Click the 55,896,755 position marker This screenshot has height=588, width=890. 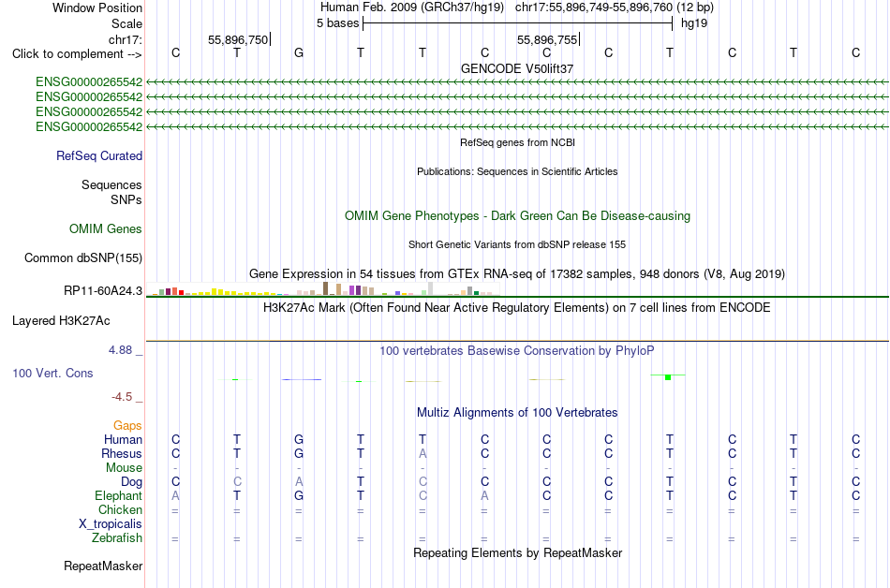point(547,39)
